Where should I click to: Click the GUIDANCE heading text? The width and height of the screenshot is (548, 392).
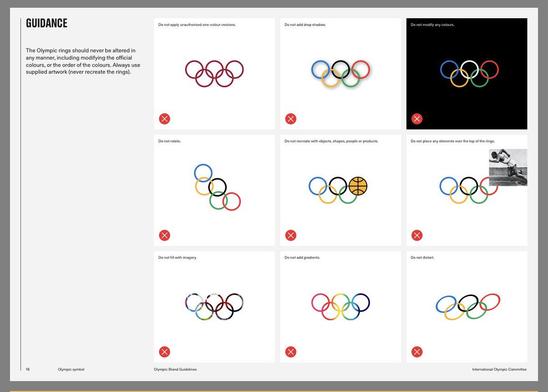(47, 23)
